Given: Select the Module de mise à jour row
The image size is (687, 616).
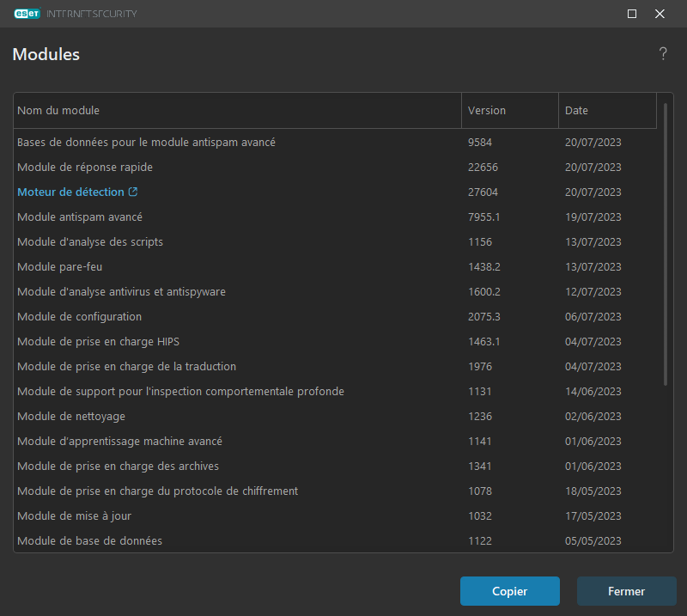Looking at the screenshot, I should pyautogui.click(x=335, y=516).
